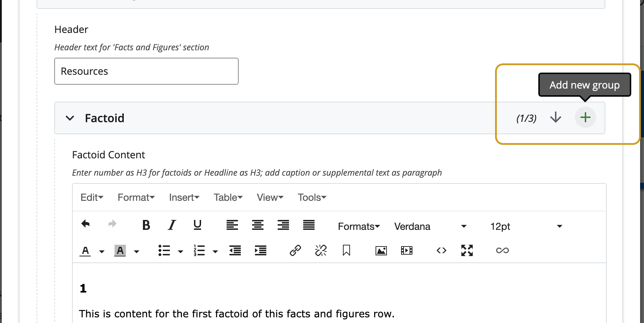This screenshot has height=323, width=644.
Task: Decrease the indent
Action: (x=235, y=250)
